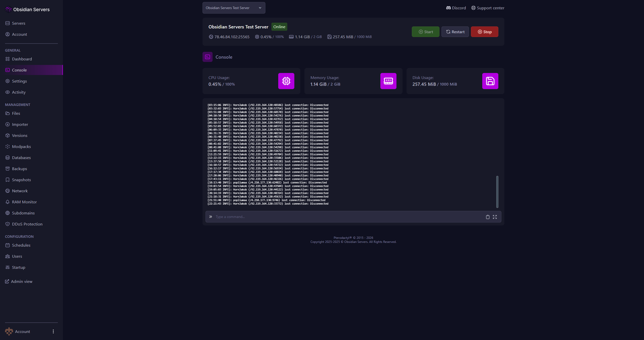This screenshot has width=644, height=340.
Task: Open the Snapshots page from the sidebar
Action: tap(21, 180)
